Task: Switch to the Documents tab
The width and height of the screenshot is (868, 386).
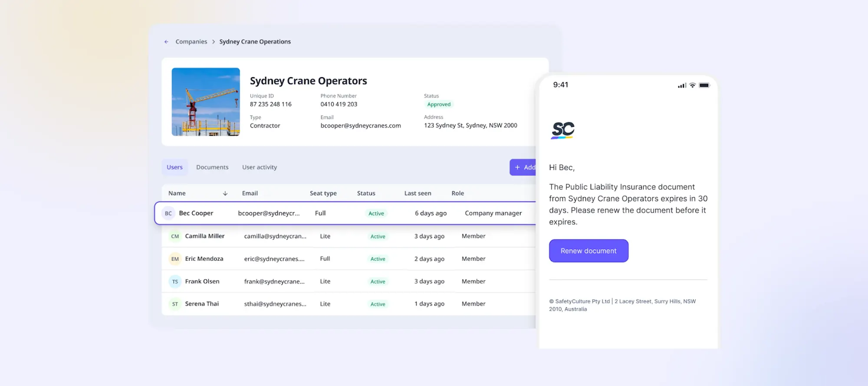Action: coord(212,167)
